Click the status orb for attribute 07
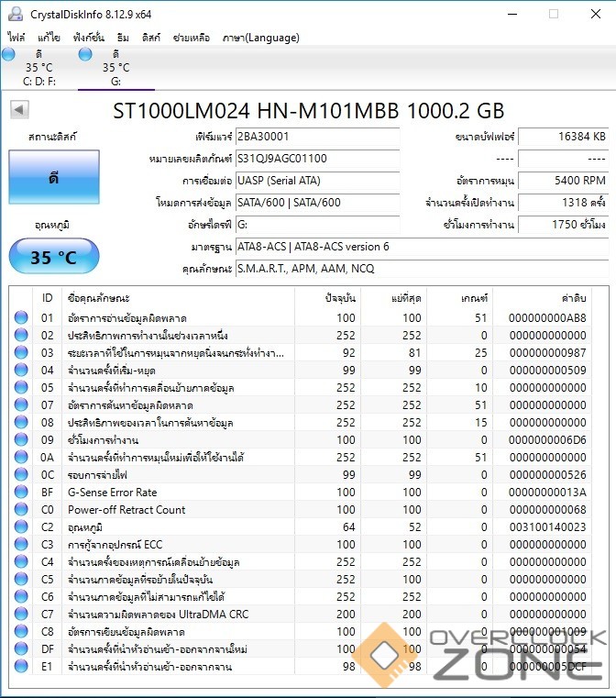This screenshot has width=616, height=698. [x=21, y=404]
